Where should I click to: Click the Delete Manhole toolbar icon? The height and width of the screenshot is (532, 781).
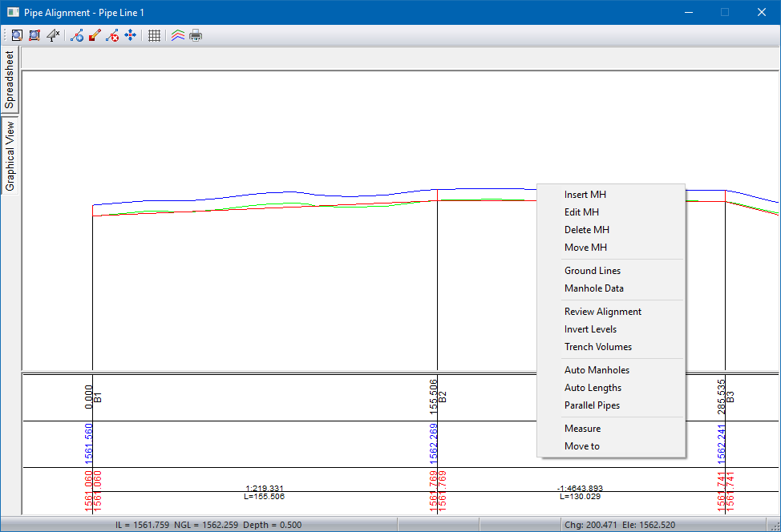pos(112,35)
